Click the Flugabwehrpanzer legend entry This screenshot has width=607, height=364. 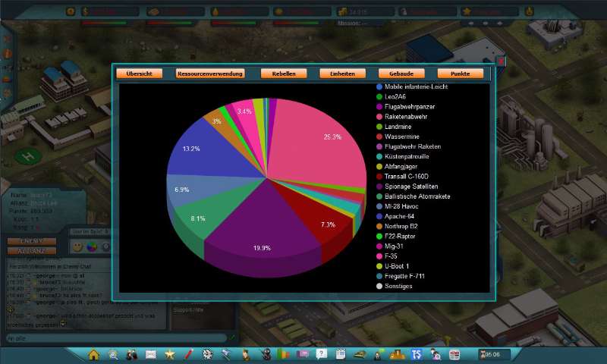[405, 106]
